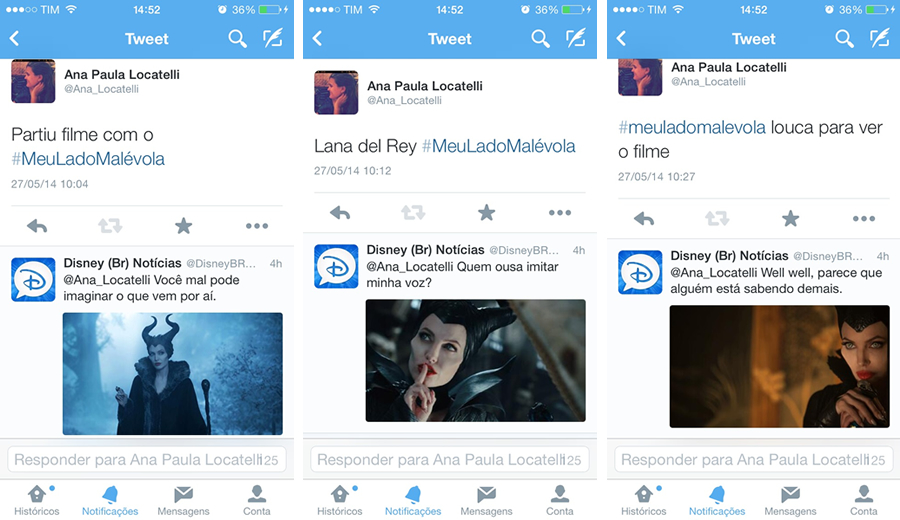Go back in the 'louca para ver' tweet screen
This screenshot has width=900, height=520.
(x=621, y=38)
